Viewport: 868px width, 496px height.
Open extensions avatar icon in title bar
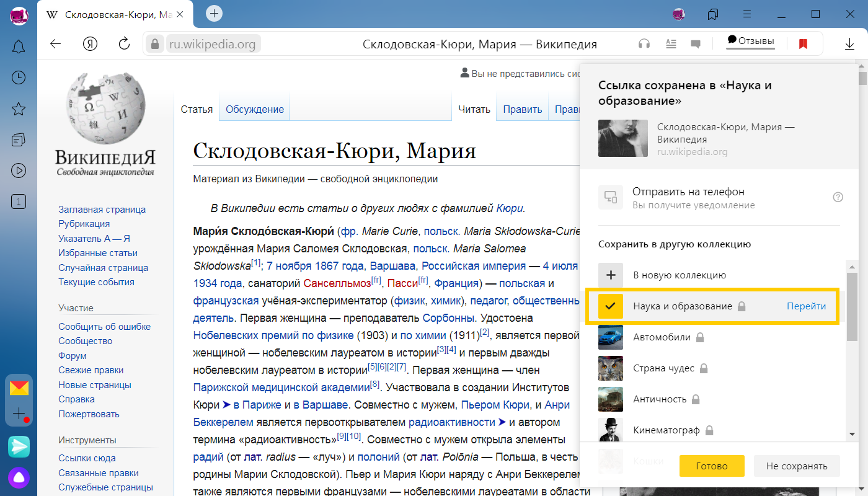tap(679, 14)
